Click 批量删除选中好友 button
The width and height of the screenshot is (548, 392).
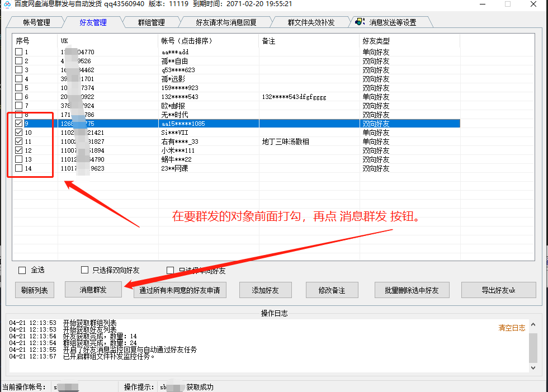pos(412,290)
